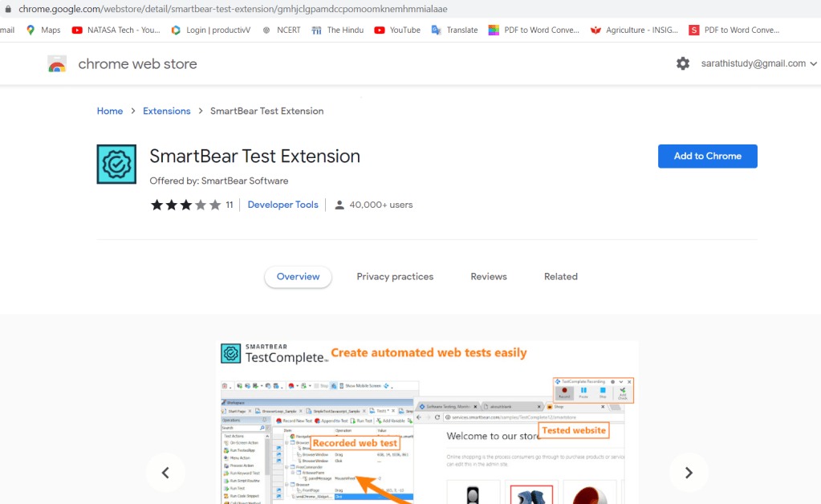Open the red S PDF to Word bookmark
Viewport: 821px width, 504px height.
click(x=734, y=30)
